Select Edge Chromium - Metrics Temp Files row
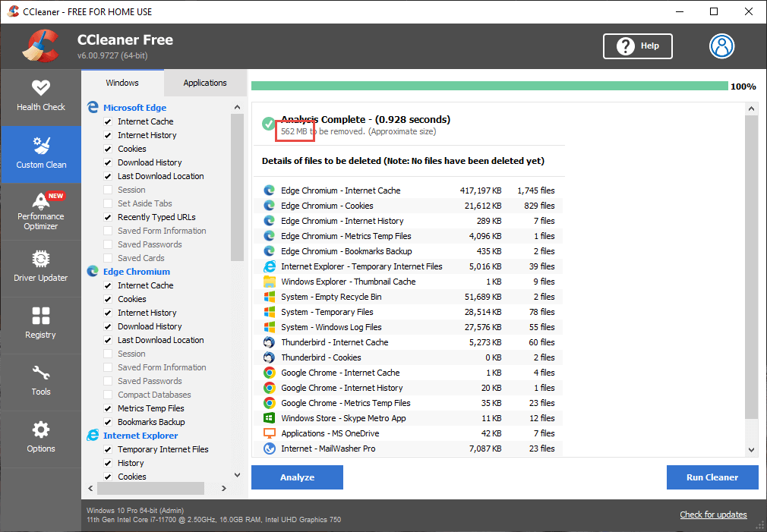This screenshot has width=767, height=532. pyautogui.click(x=408, y=236)
